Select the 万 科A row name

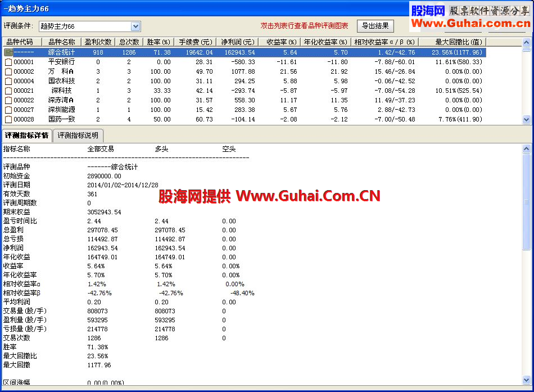coord(61,71)
